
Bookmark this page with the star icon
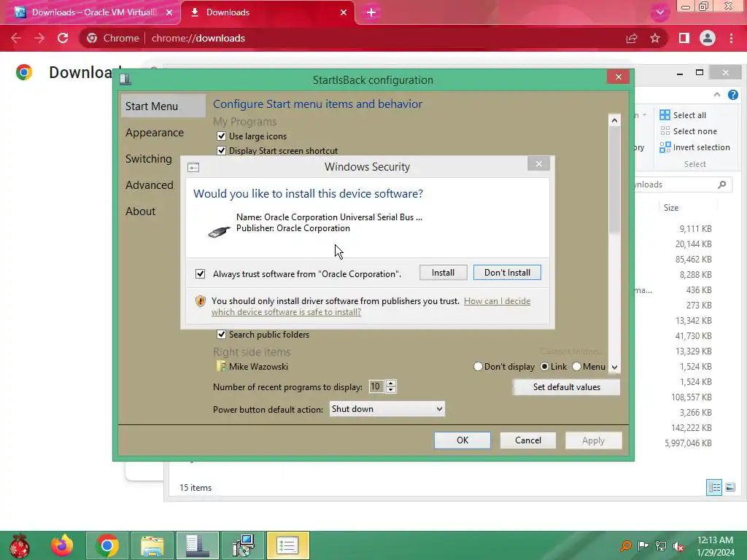tap(655, 38)
